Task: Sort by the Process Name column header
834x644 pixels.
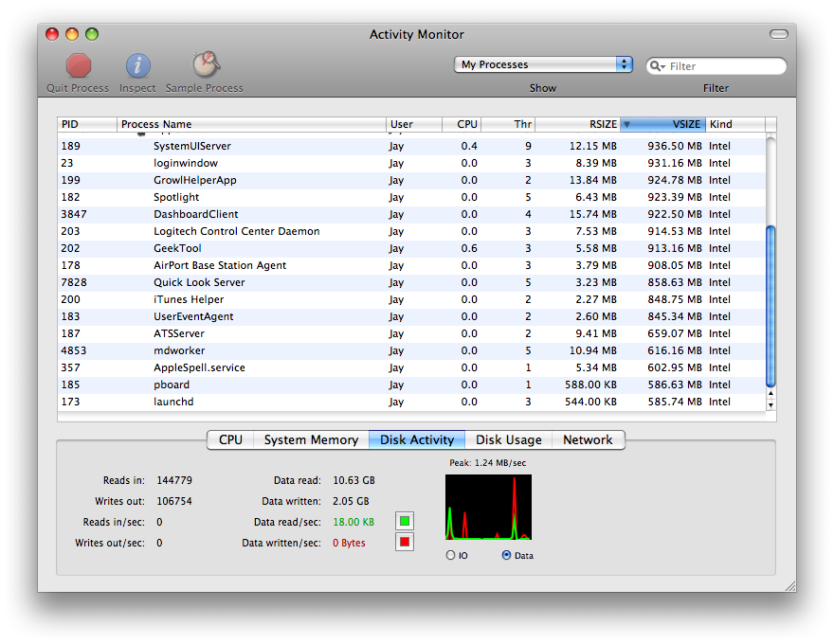Action: point(251,124)
